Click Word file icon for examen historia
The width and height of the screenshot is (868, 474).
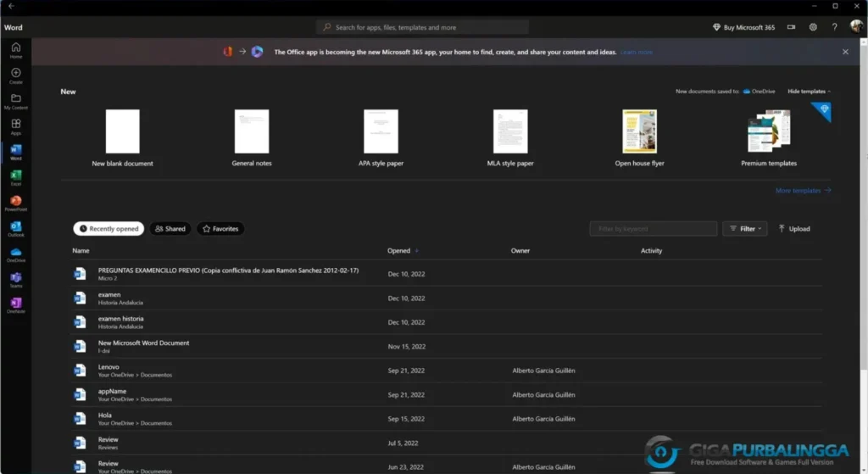click(81, 321)
